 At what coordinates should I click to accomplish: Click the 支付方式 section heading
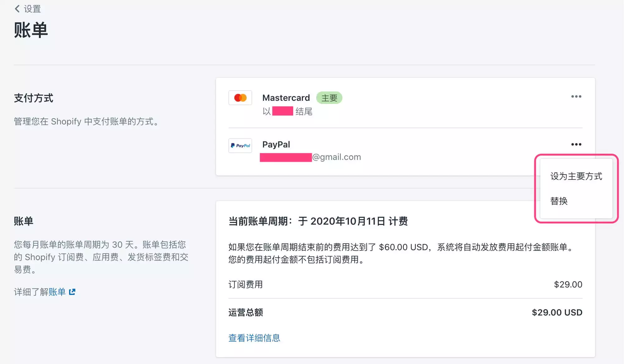point(34,98)
